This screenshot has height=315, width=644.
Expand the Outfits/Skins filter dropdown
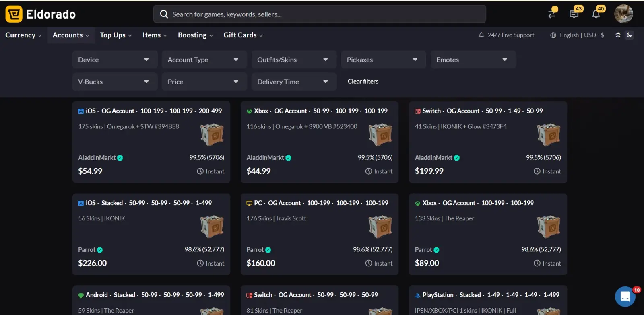[x=294, y=60]
